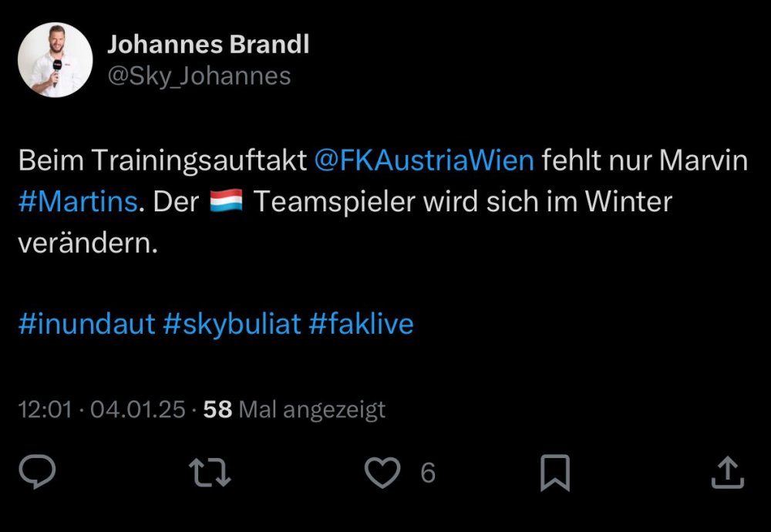Screen dimensions: 771x532
Task: Reply to the tweet via speech bubble icon
Action: coord(37,472)
